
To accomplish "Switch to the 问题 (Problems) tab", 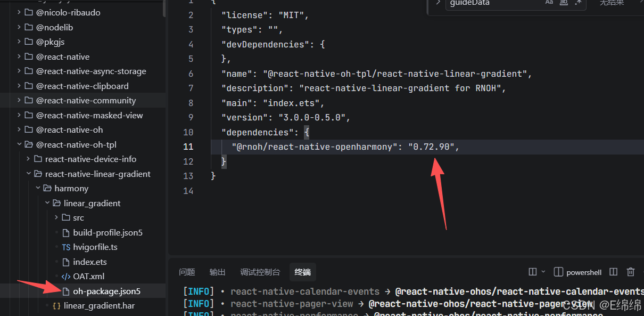I will pos(187,272).
